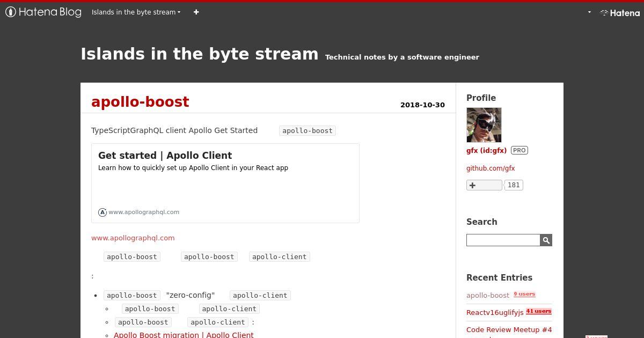Open the Reactv16uglifyjs recent entry

(495, 312)
